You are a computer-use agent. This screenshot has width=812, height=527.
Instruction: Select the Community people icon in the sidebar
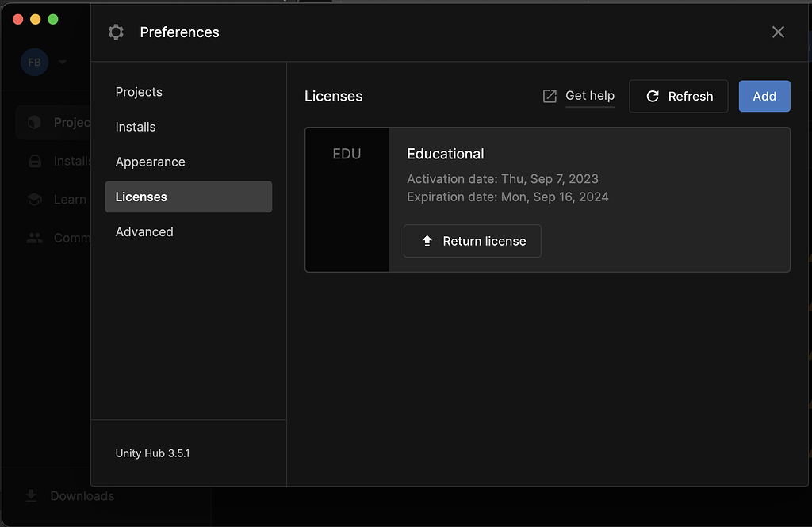[x=35, y=238]
